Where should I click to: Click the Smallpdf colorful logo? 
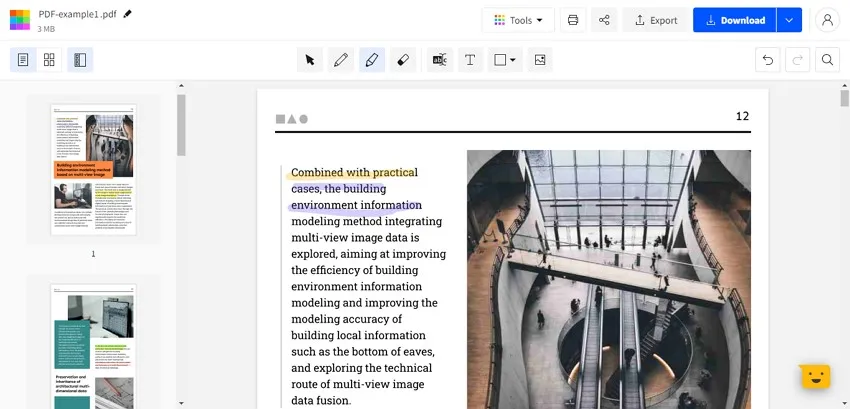coord(20,20)
